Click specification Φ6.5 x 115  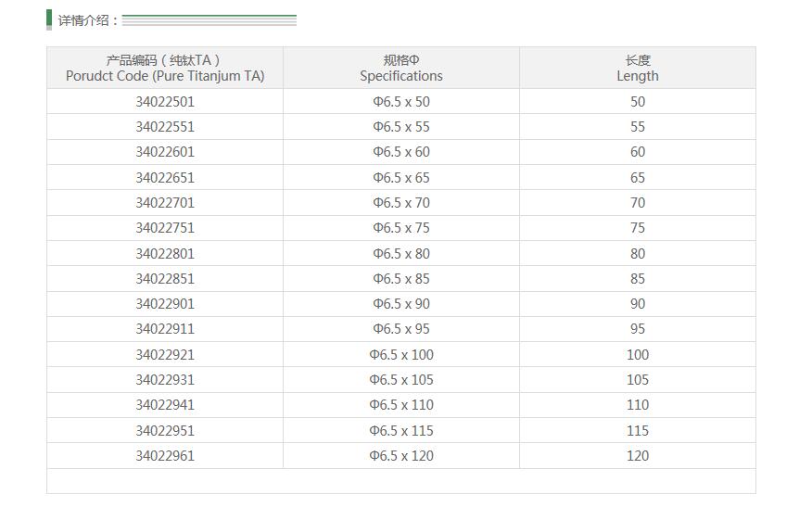click(x=401, y=431)
